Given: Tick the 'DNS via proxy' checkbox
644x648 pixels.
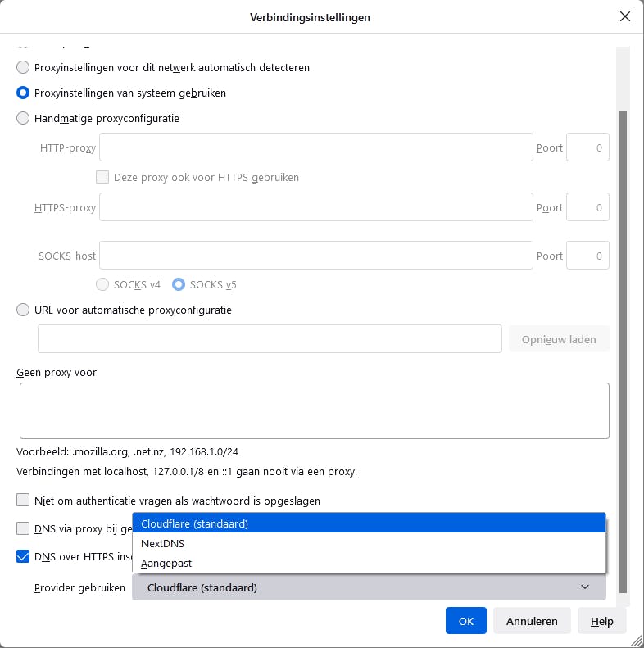Looking at the screenshot, I should (23, 528).
